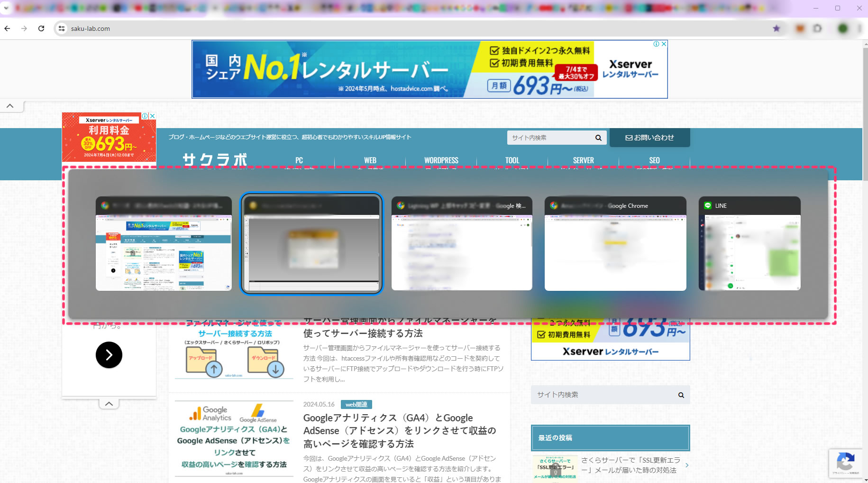Click the reCAPTCHA badge
This screenshot has height=483, width=868.
[846, 463]
